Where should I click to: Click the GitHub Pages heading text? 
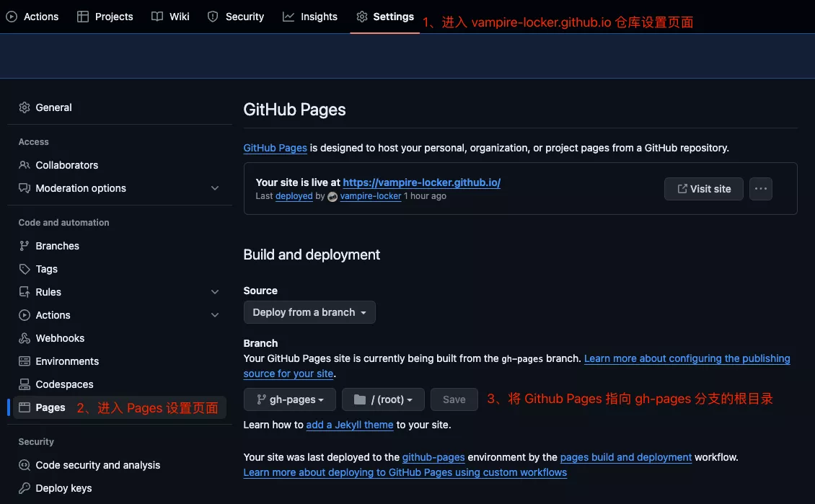tap(294, 110)
